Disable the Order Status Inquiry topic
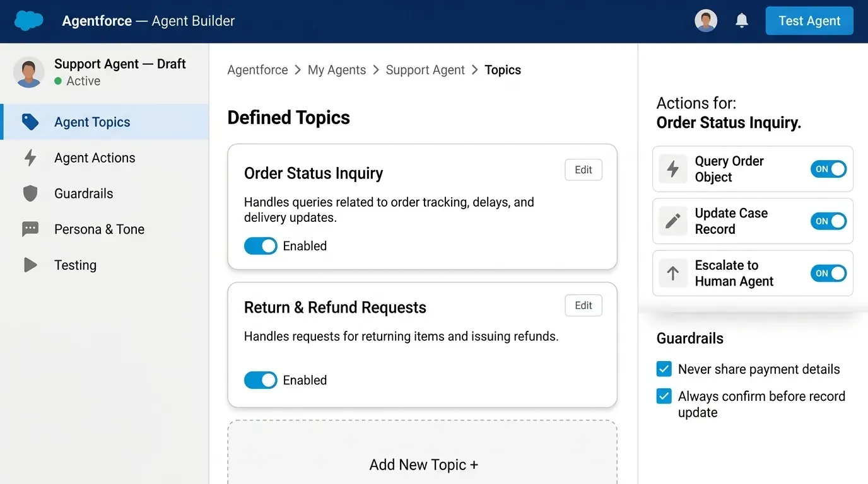 tap(261, 246)
